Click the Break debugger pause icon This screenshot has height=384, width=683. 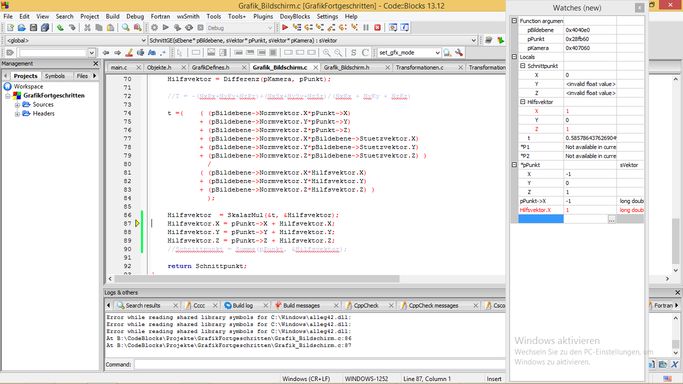pyautogui.click(x=366, y=27)
